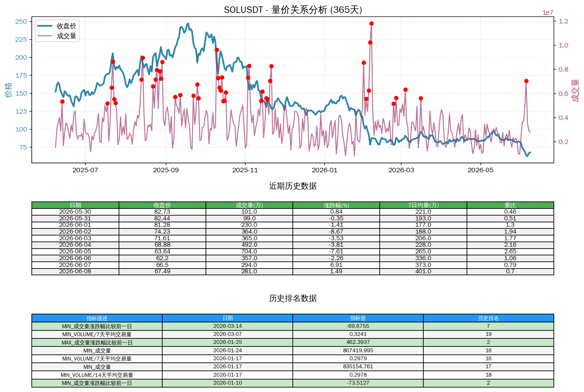Click ranking date cell 2026-01-10
This screenshot has width=584, height=392.
227,383
